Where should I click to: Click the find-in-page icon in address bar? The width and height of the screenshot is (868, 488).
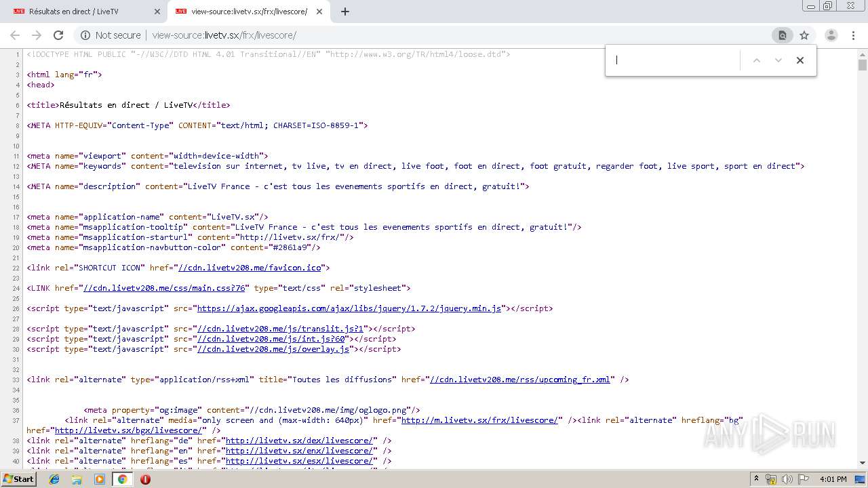782,35
